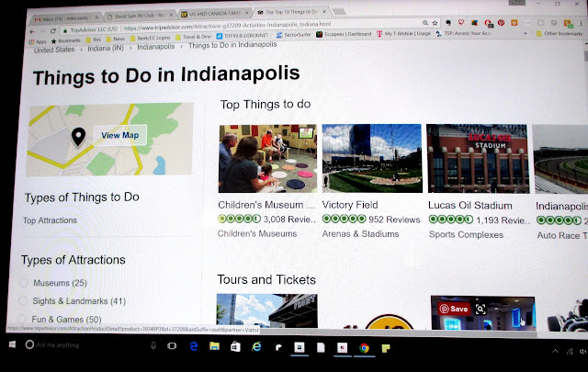This screenshot has width=588, height=372.
Task: Open the Indiana (IN) breadcrumb link
Action: point(106,49)
